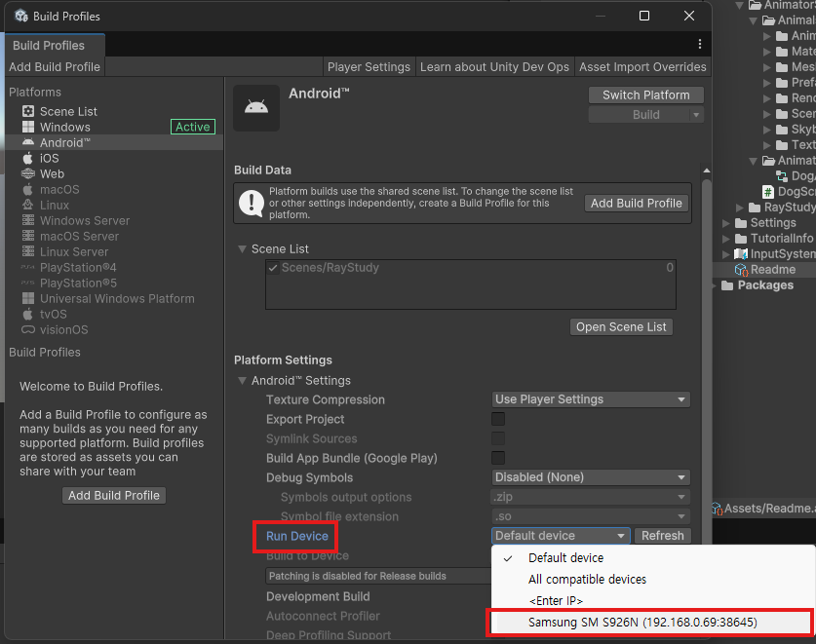816x644 pixels.
Task: Click the macOS Server icon
Action: pyautogui.click(x=28, y=236)
